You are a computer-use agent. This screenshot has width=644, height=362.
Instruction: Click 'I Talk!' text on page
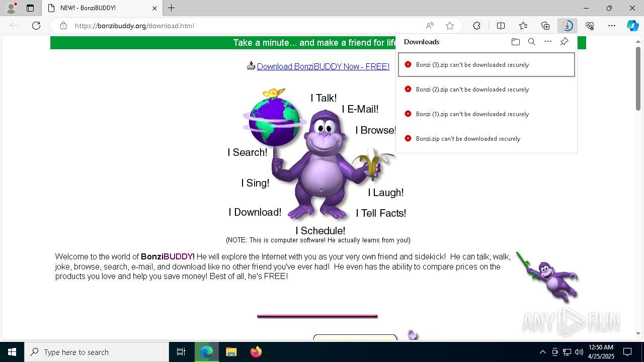pos(324,98)
